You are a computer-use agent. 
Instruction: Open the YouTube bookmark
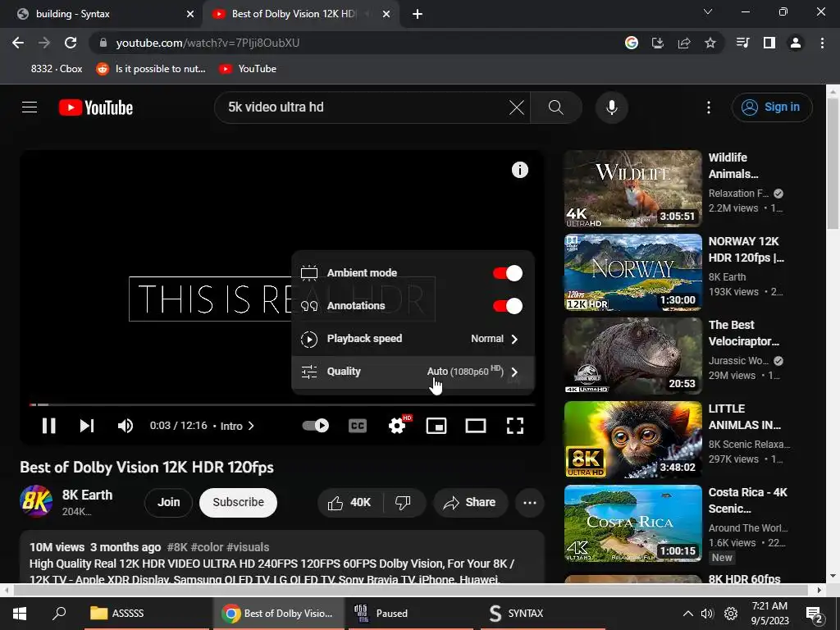[248, 69]
